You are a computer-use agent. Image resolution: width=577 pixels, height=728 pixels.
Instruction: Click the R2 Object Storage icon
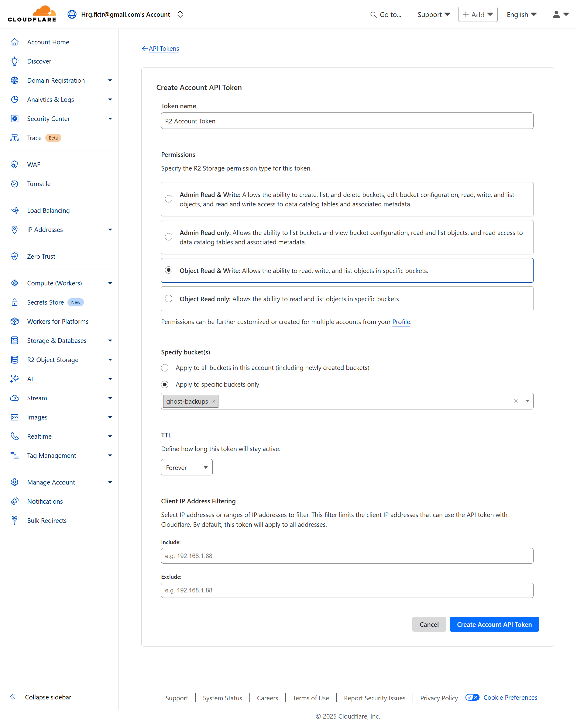click(15, 360)
